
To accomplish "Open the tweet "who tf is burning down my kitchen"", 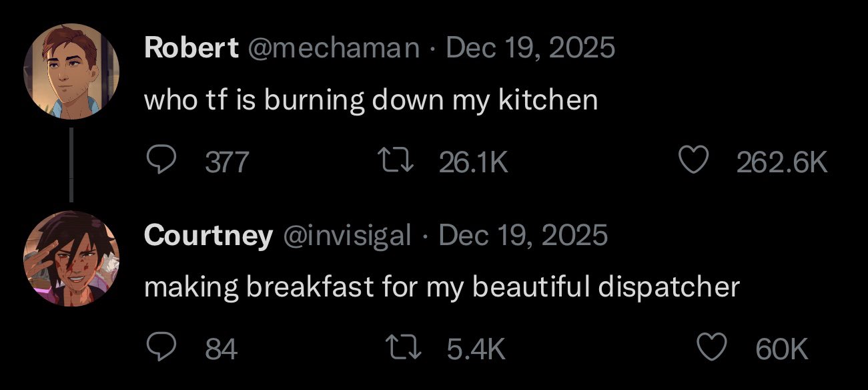I will click(371, 100).
